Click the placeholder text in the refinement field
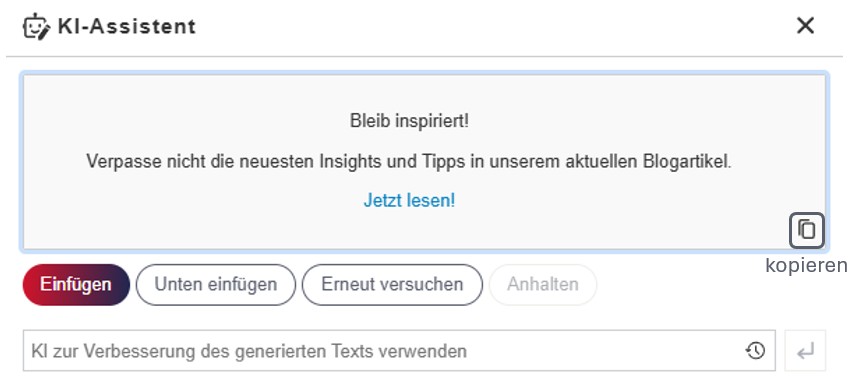 click(249, 351)
